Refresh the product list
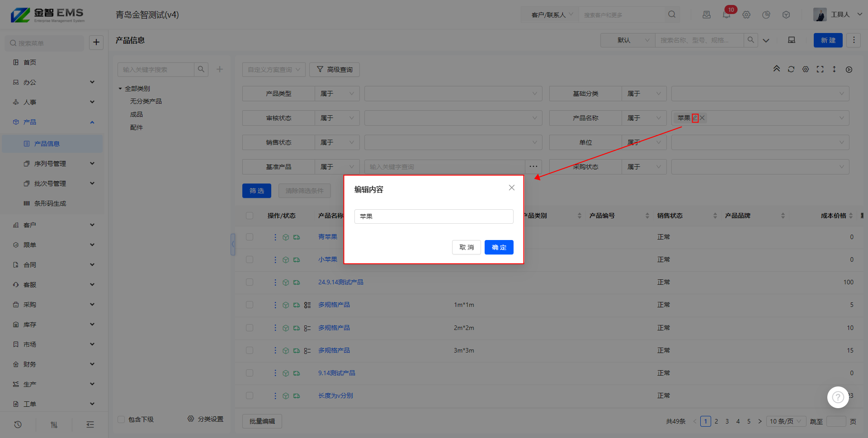The width and height of the screenshot is (868, 438). pyautogui.click(x=791, y=69)
